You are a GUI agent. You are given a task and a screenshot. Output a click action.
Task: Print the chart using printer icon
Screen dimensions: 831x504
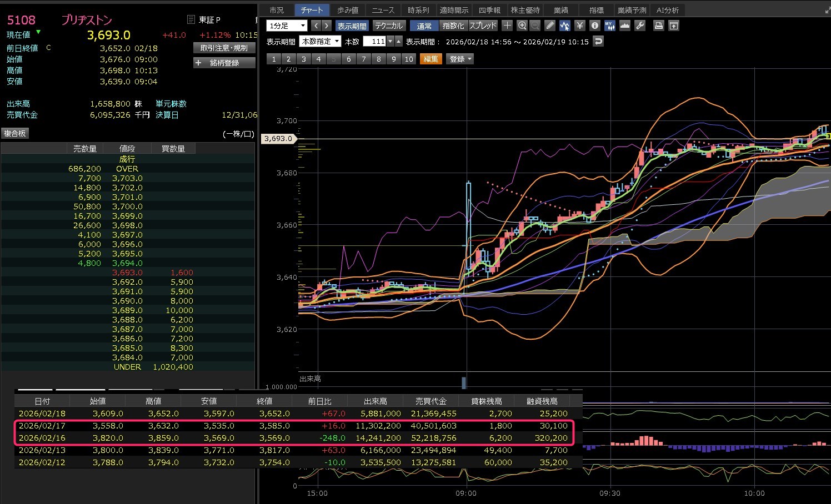(658, 26)
